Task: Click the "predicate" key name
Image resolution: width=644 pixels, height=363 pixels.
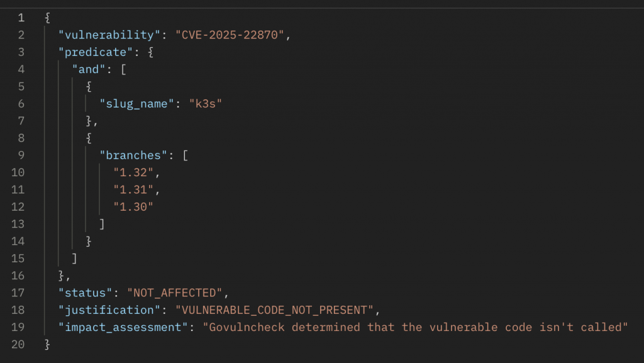Action: pyautogui.click(x=96, y=52)
